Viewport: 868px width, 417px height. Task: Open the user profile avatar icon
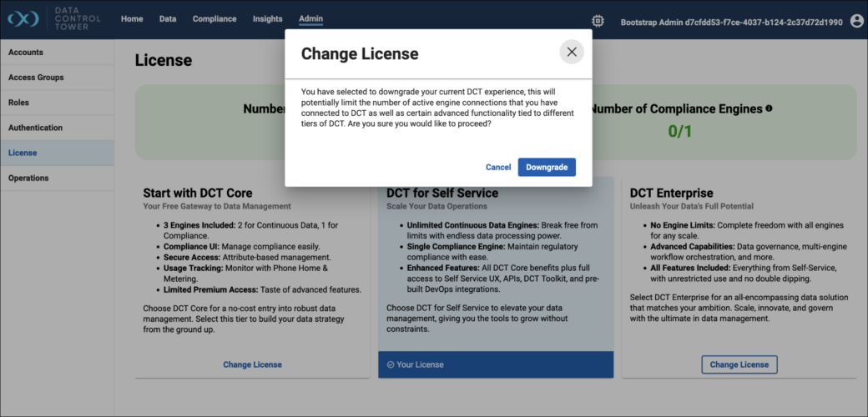(856, 21)
